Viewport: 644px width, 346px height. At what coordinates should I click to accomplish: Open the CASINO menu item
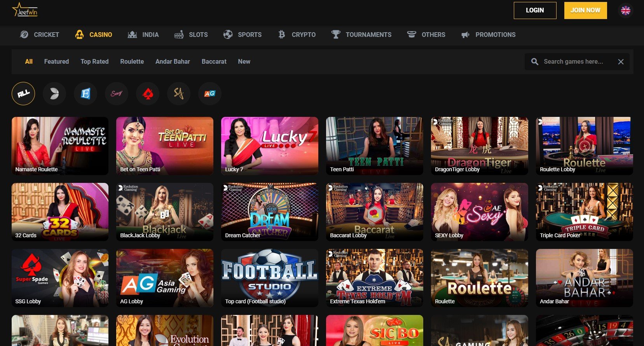[101, 35]
